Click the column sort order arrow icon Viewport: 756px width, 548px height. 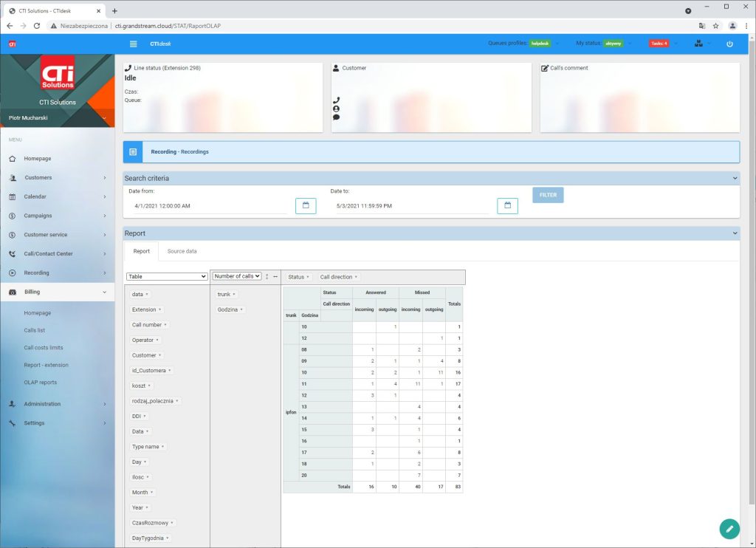(275, 276)
